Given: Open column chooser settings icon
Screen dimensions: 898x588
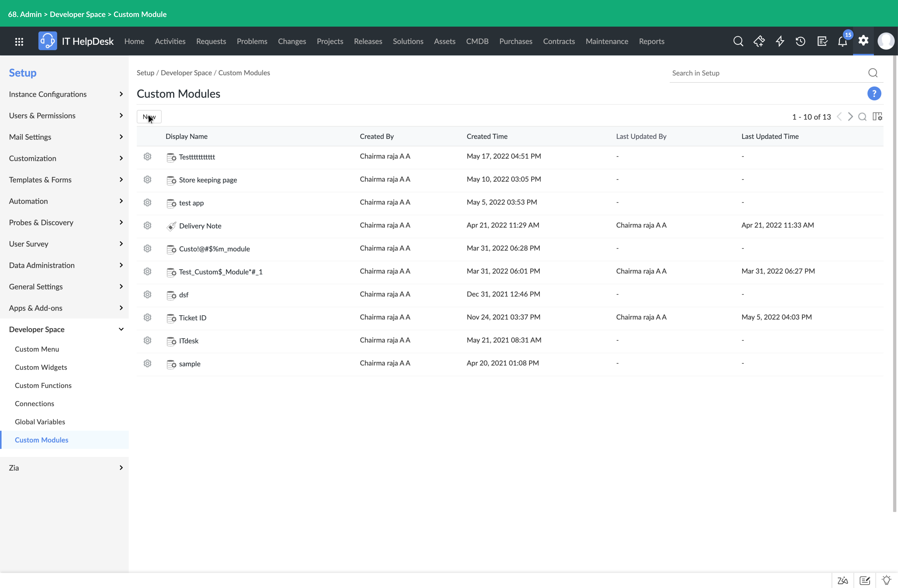Looking at the screenshot, I should [x=877, y=117].
